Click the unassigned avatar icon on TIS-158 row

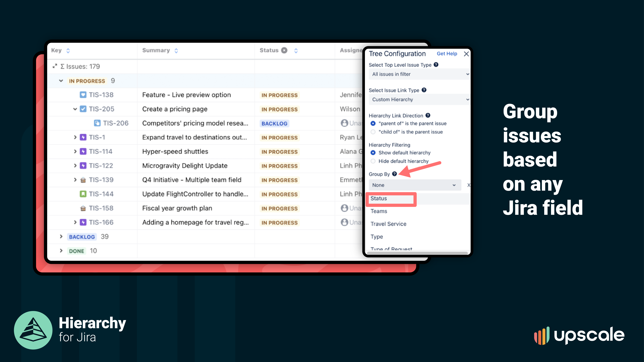(344, 208)
